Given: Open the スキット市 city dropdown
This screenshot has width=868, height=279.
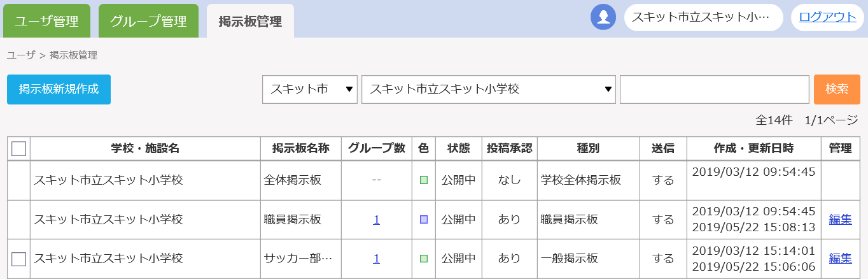Looking at the screenshot, I should pyautogui.click(x=311, y=89).
